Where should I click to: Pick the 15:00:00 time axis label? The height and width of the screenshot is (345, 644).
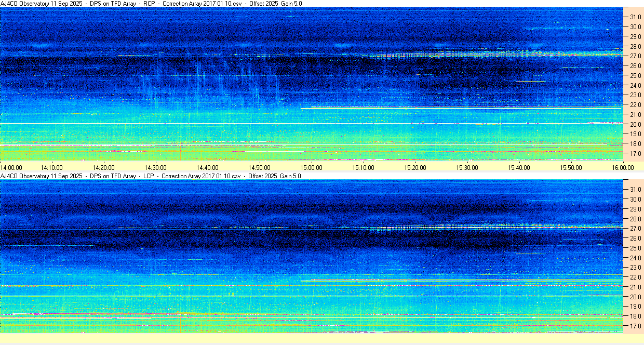tap(312, 167)
